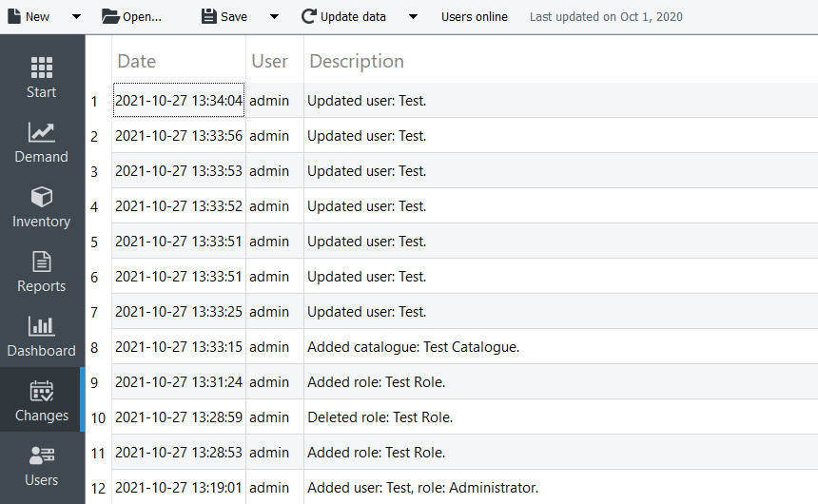
Task: Click the User column header
Action: [269, 61]
